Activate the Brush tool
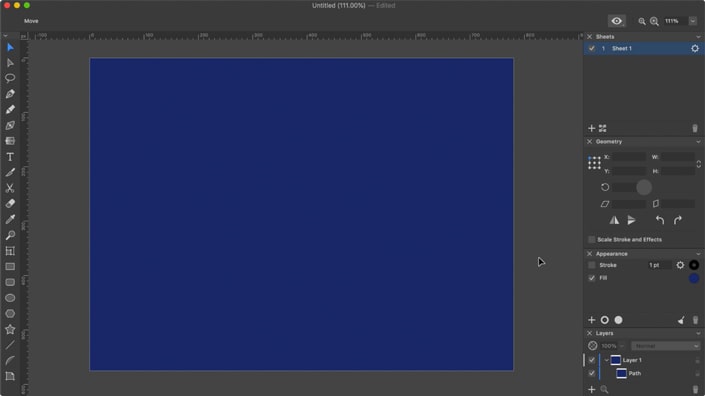 pyautogui.click(x=10, y=173)
